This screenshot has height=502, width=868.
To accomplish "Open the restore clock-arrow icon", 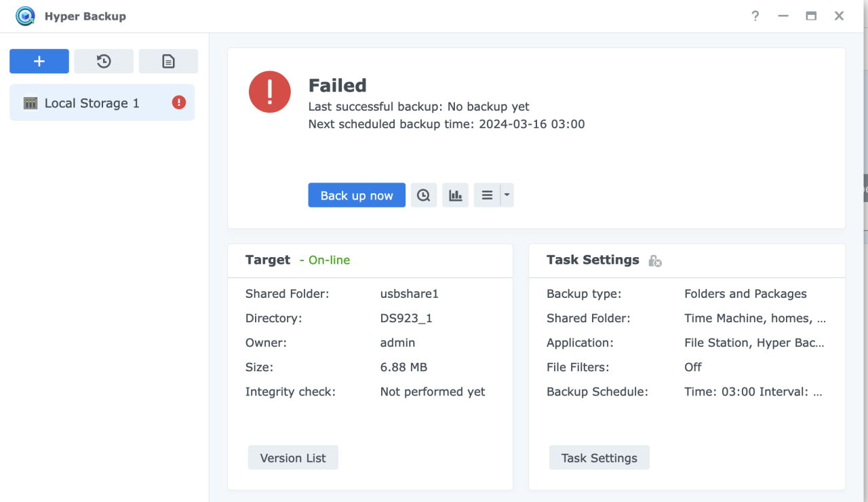I will [x=104, y=61].
